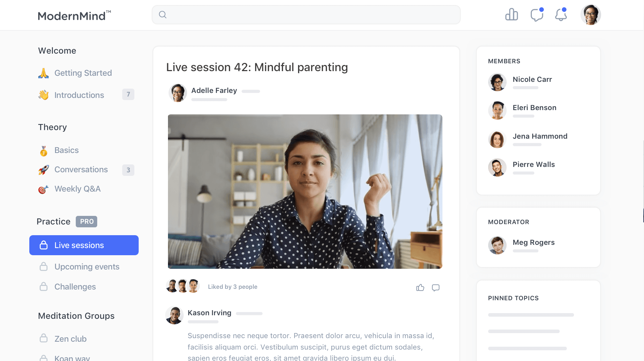Select the Live sessions menu item
The height and width of the screenshot is (361, 644).
84,245
